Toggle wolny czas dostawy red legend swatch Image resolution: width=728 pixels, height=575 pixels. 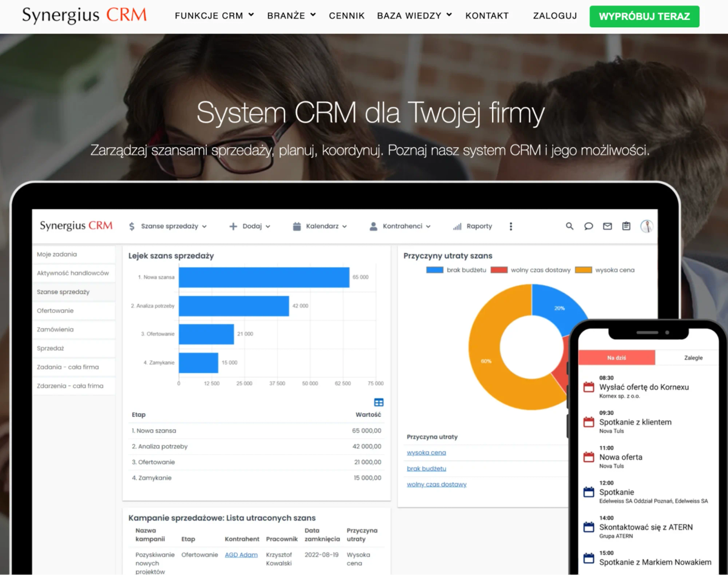click(499, 270)
